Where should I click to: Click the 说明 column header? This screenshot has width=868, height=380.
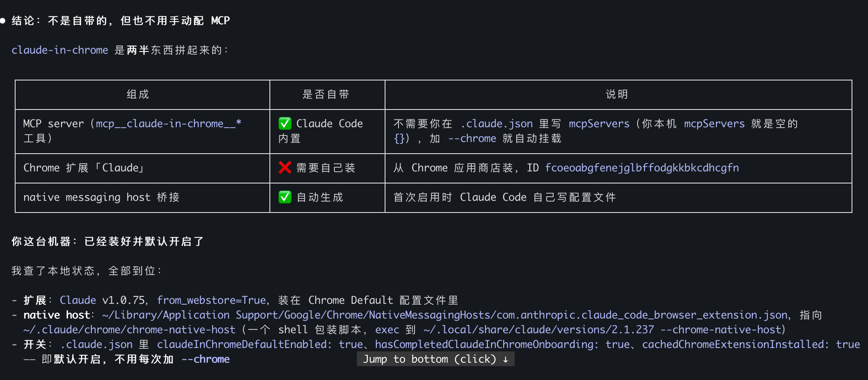click(617, 94)
